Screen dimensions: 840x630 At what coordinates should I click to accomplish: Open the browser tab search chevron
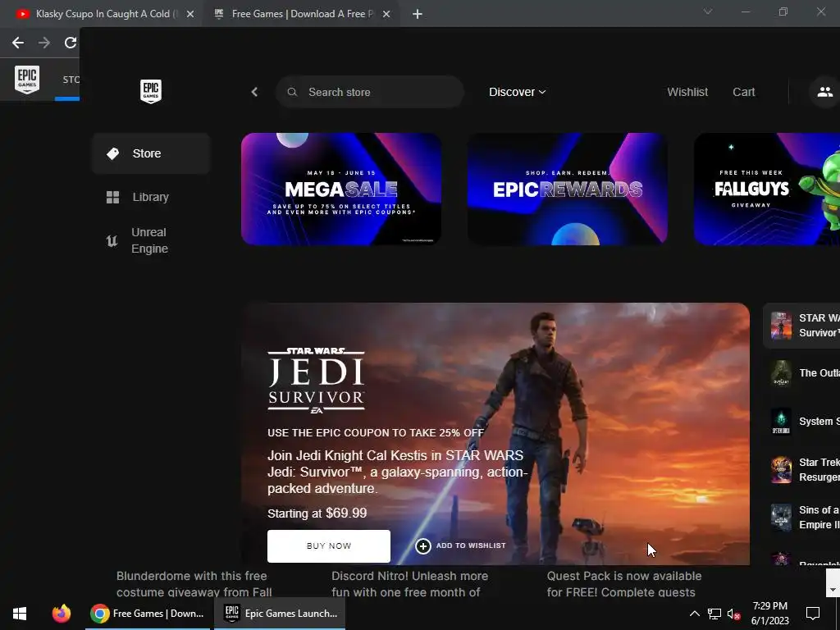click(x=708, y=11)
